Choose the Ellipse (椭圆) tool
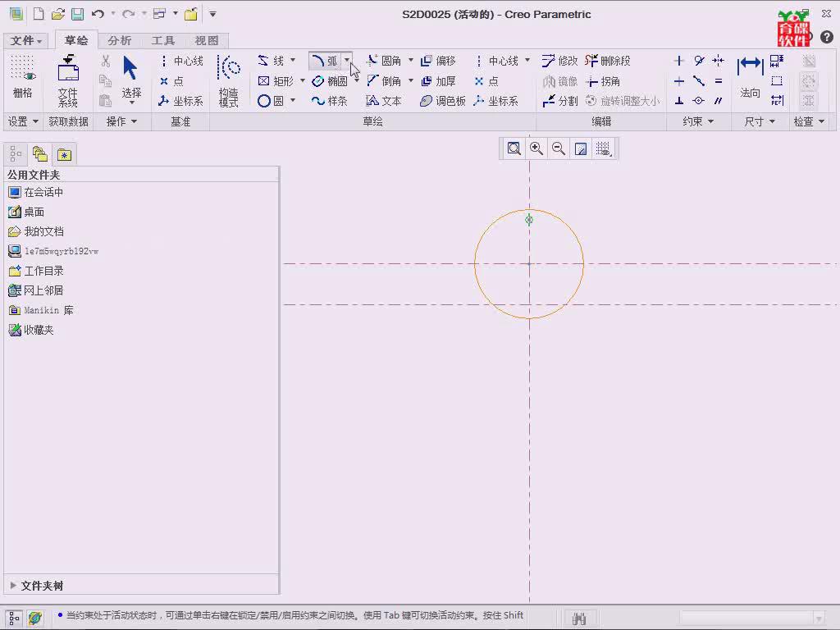Screen dimensions: 840x630 tap(330, 81)
